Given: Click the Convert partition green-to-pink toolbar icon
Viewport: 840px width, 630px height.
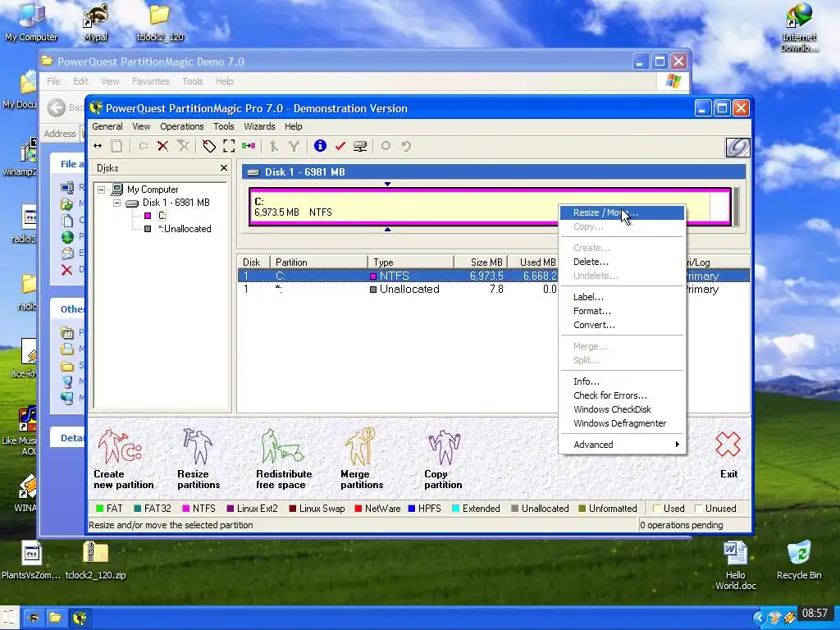Looking at the screenshot, I should [x=249, y=146].
